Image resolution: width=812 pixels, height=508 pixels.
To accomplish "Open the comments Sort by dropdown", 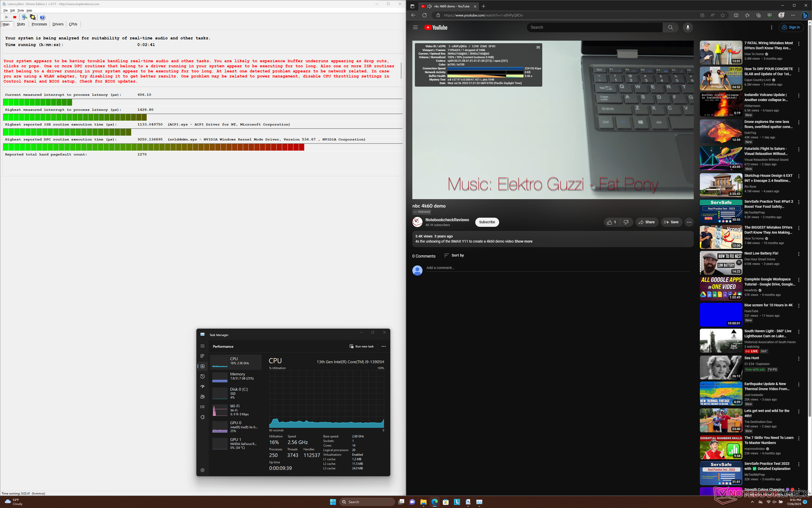I will click(x=454, y=255).
